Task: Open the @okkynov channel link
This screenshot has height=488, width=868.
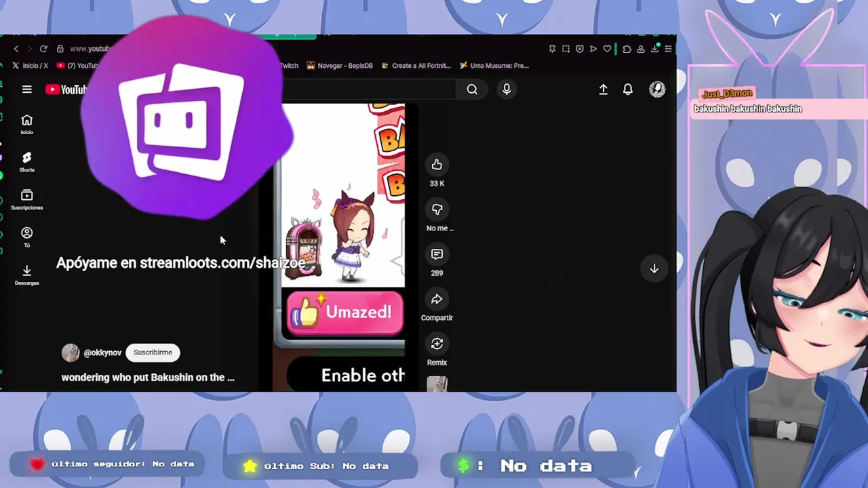Action: point(102,352)
